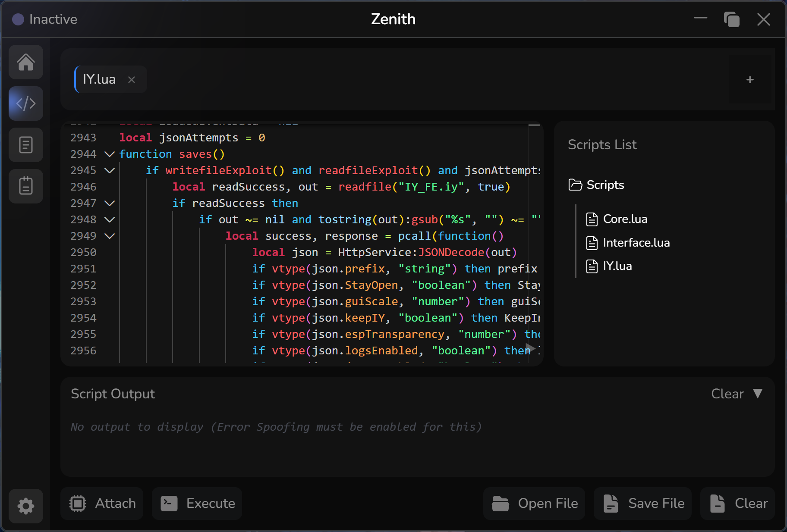Click line number 2956
Screen dimensions: 787x532
(x=83, y=350)
